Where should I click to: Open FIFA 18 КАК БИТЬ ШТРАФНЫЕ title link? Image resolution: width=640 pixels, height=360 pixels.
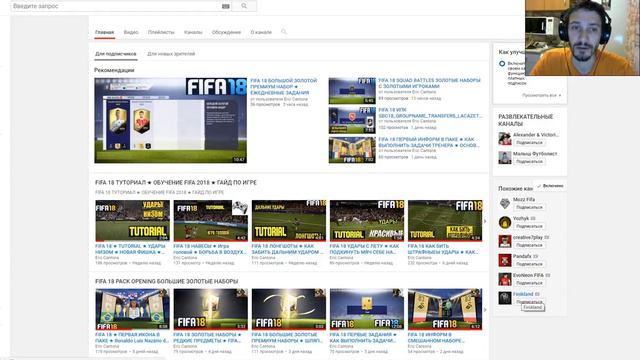click(443, 249)
